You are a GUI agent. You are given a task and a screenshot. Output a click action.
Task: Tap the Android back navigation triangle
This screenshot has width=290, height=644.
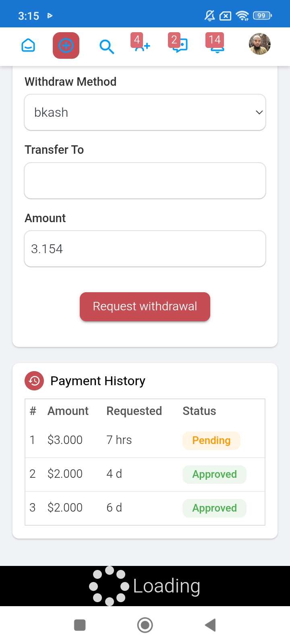[x=210, y=625]
